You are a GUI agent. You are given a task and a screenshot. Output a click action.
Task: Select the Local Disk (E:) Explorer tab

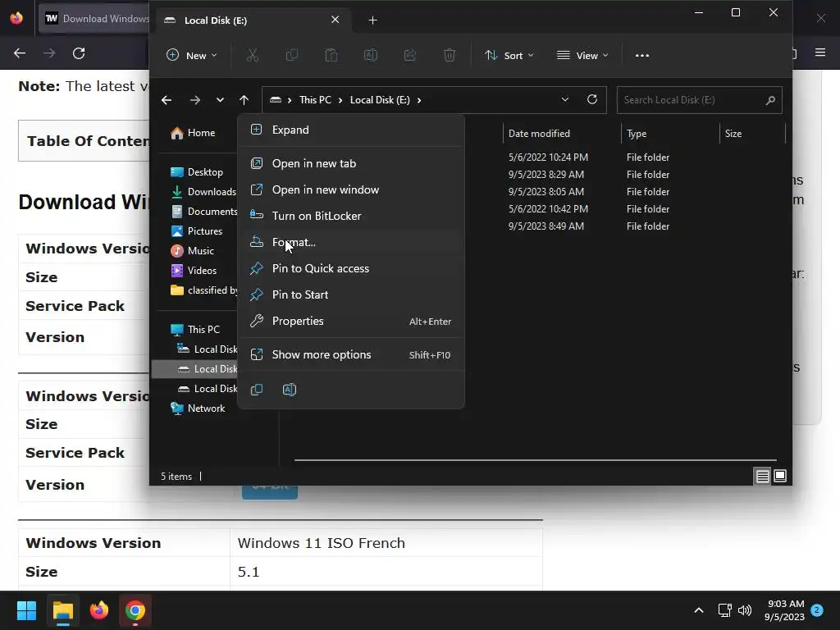pos(252,21)
